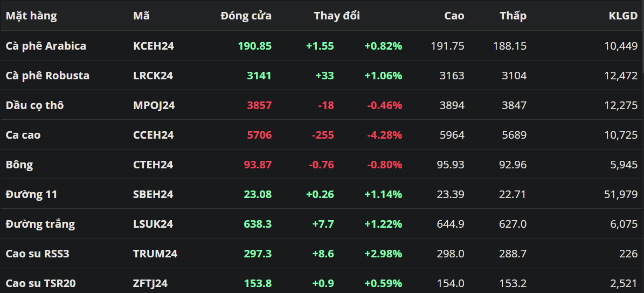Click the "Thấp" column header

(x=513, y=16)
